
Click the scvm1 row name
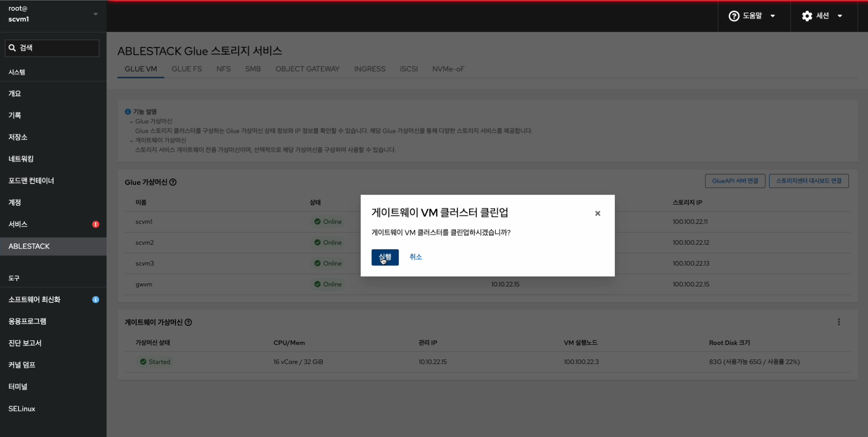[x=144, y=222]
